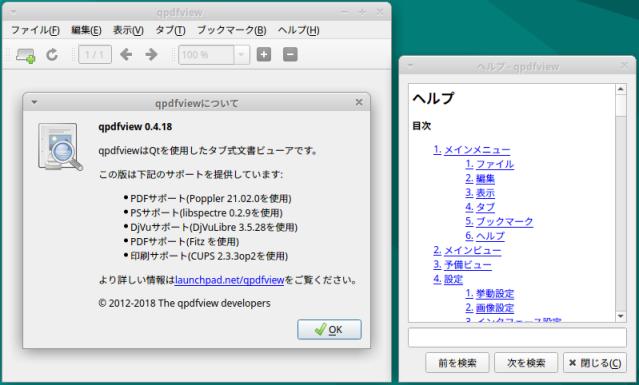Open the 表示(V) menu
The image size is (639, 385).
(128, 30)
